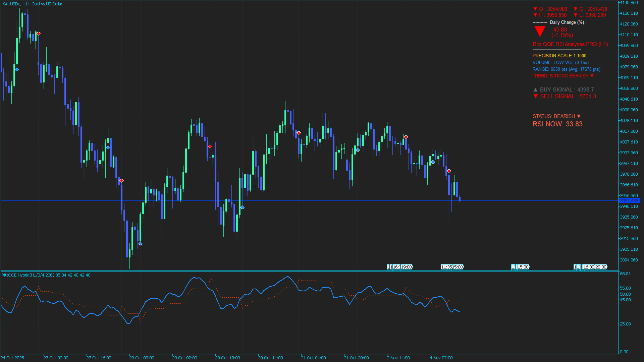Click the red triangle beside SELL SIGNAL

click(x=535, y=96)
